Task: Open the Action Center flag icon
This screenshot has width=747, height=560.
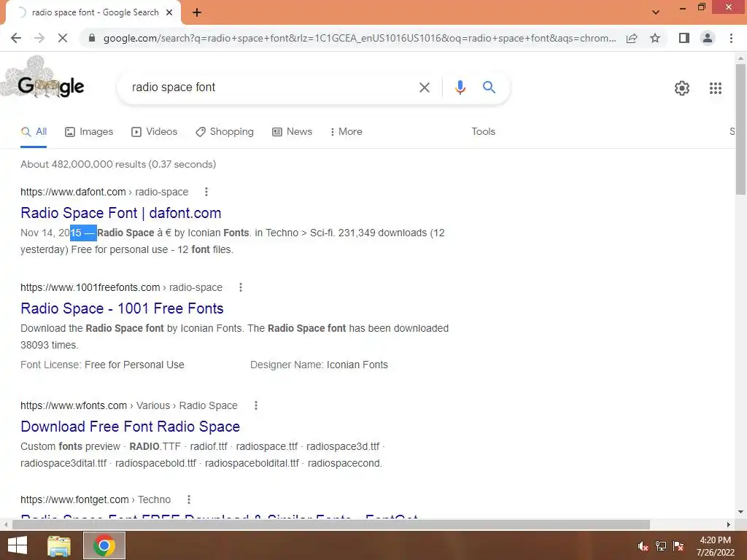Action: click(678, 546)
